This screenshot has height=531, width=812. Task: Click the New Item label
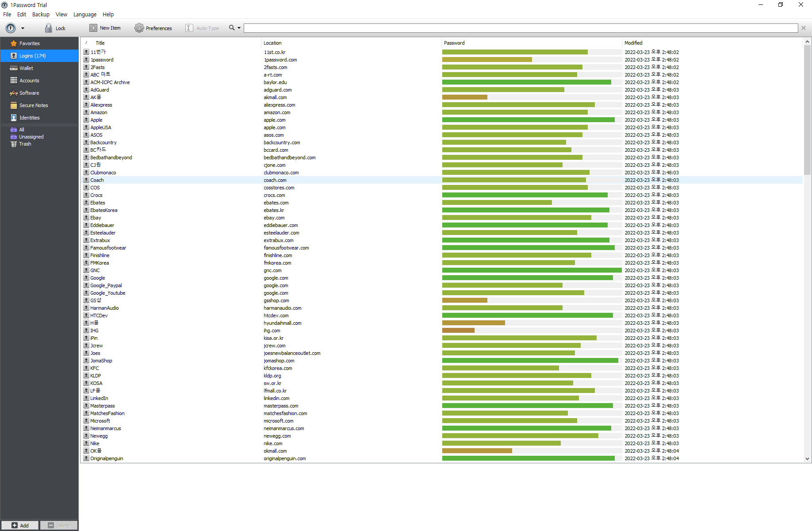point(110,28)
